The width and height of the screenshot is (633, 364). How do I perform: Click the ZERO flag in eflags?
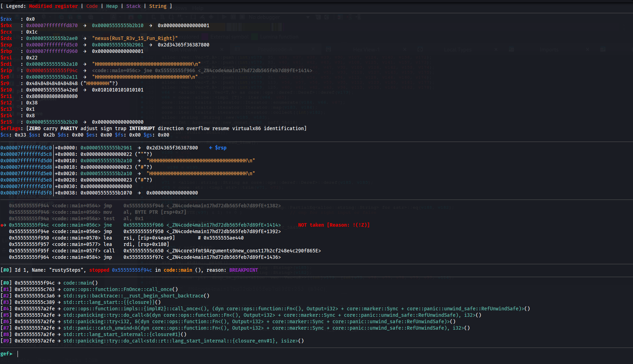point(35,128)
